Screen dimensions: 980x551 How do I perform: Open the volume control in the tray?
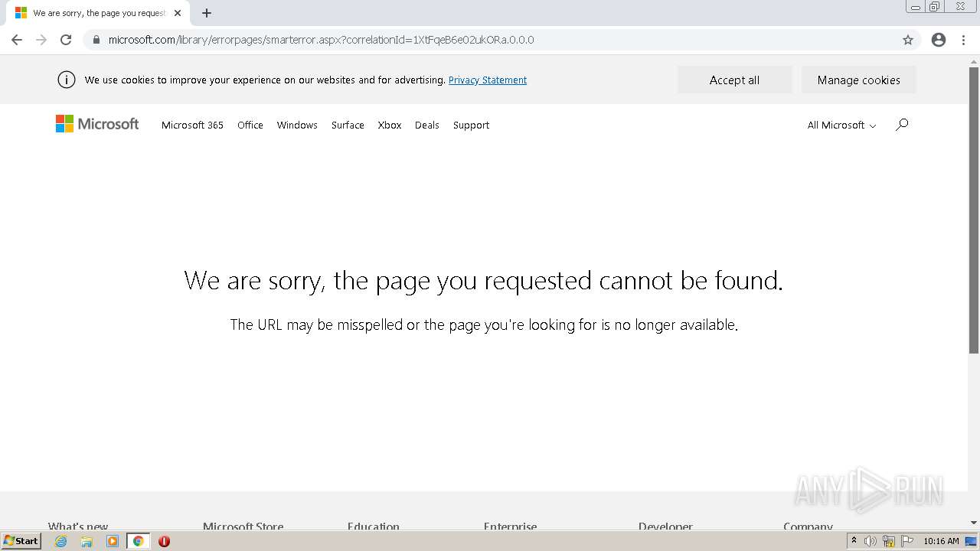click(x=871, y=541)
